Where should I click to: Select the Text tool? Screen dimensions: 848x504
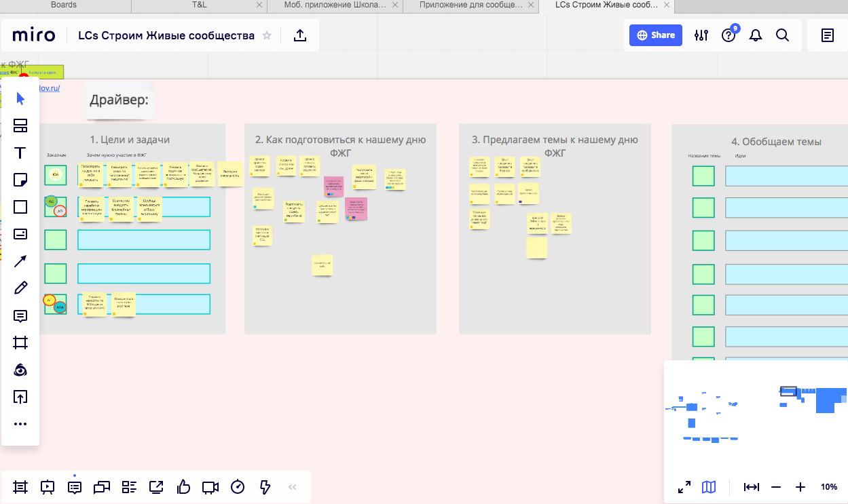[20, 153]
